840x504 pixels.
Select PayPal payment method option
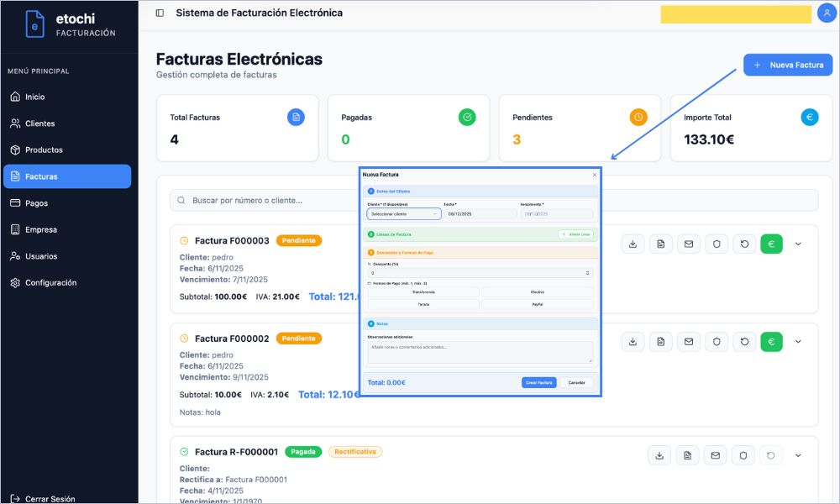(538, 304)
